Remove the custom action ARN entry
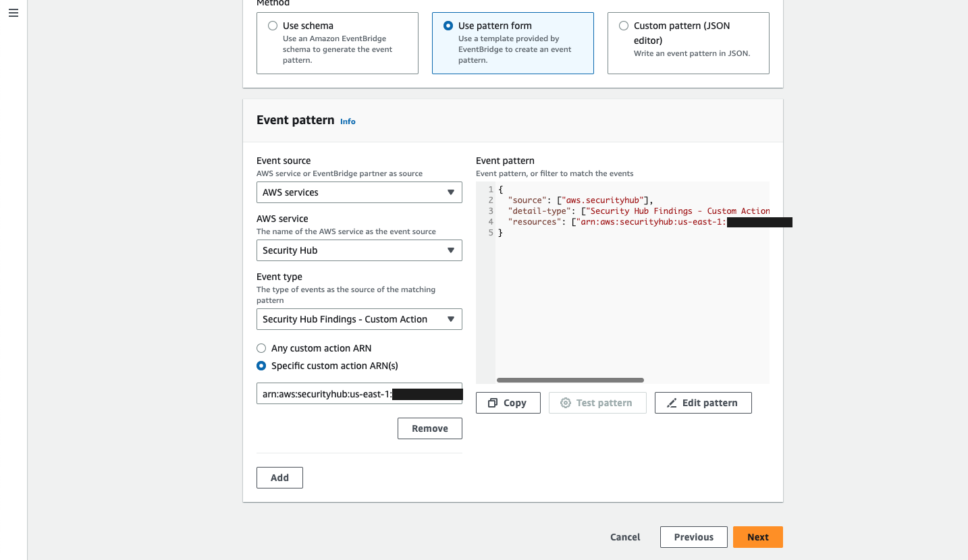 click(429, 428)
